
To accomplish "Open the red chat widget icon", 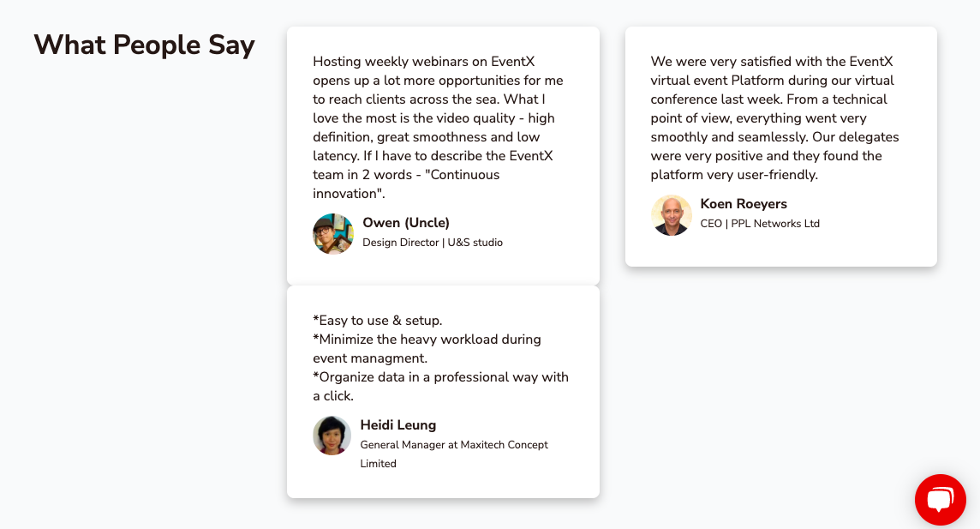I will point(940,500).
